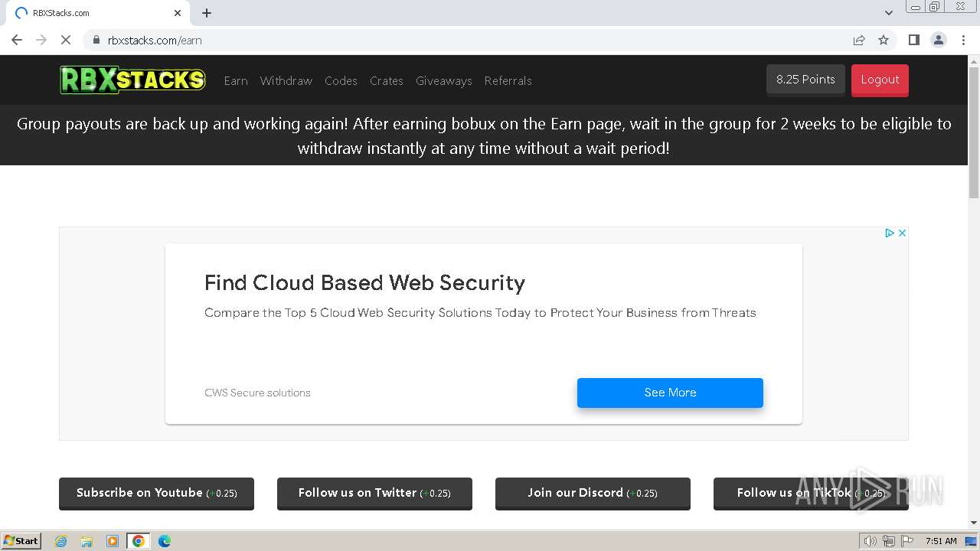The width and height of the screenshot is (980, 551).
Task: Open the Chrome profile icon
Action: tap(938, 40)
